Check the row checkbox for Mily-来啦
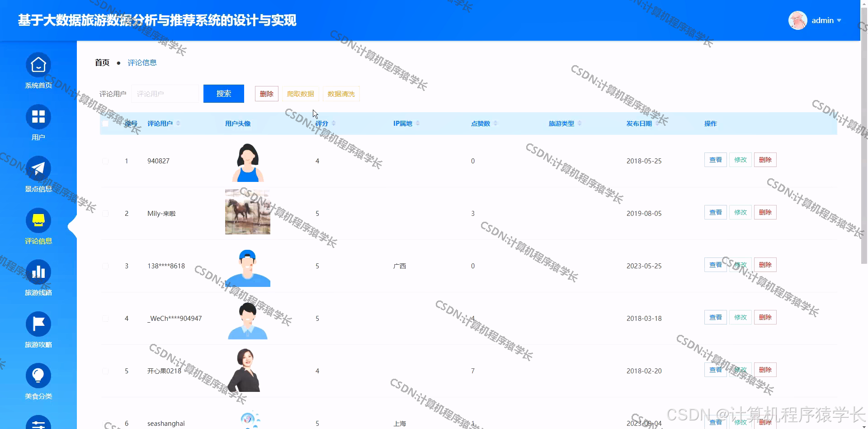 (x=105, y=214)
